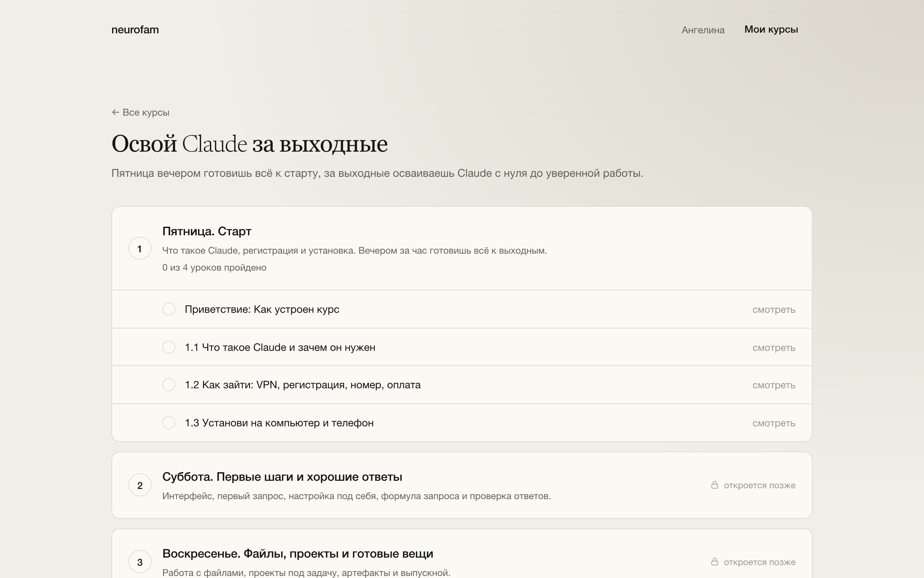The image size is (924, 578).
Task: Toggle completion circle for lesson 1.2
Action: (x=169, y=385)
